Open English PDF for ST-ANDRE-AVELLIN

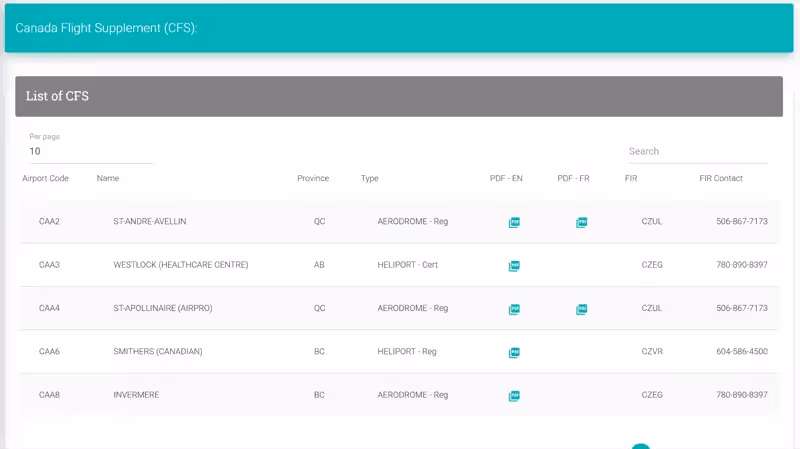tap(514, 222)
